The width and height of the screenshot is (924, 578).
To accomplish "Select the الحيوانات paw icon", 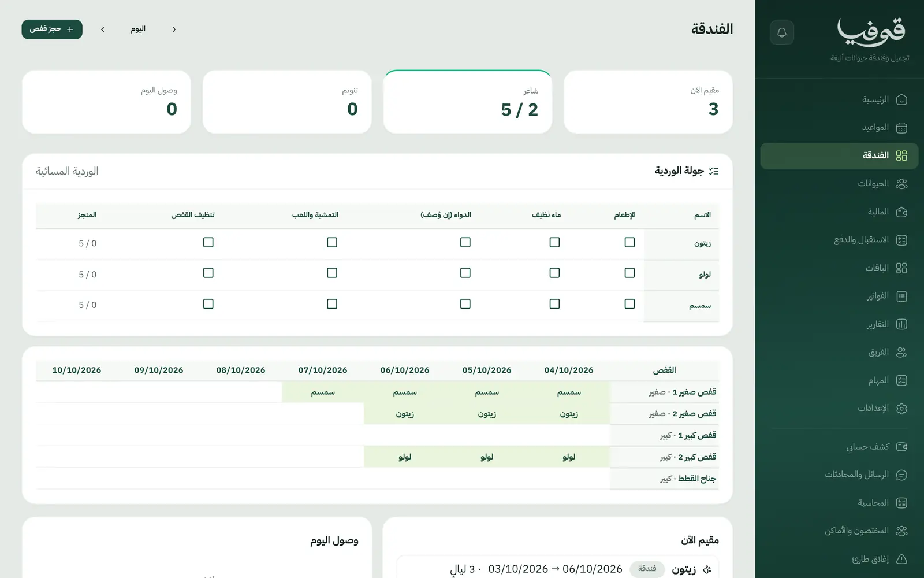I will pos(901,184).
